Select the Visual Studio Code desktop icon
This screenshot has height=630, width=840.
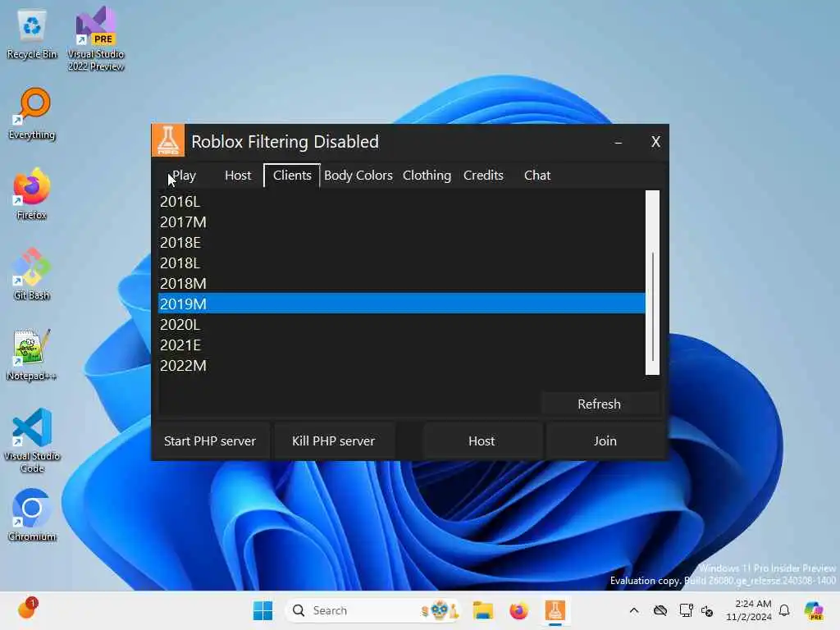(x=32, y=441)
